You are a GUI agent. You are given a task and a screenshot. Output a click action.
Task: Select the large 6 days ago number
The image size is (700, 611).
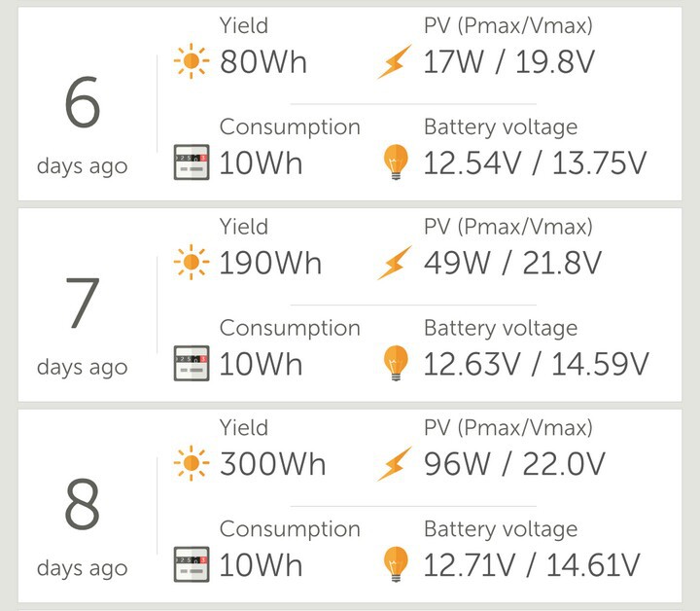click(82, 102)
